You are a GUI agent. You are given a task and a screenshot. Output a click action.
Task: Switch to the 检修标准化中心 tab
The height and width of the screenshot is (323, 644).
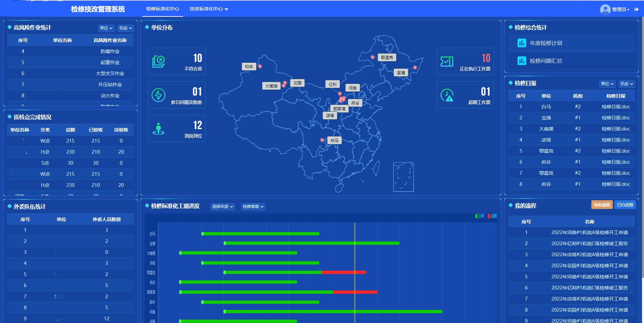point(163,9)
